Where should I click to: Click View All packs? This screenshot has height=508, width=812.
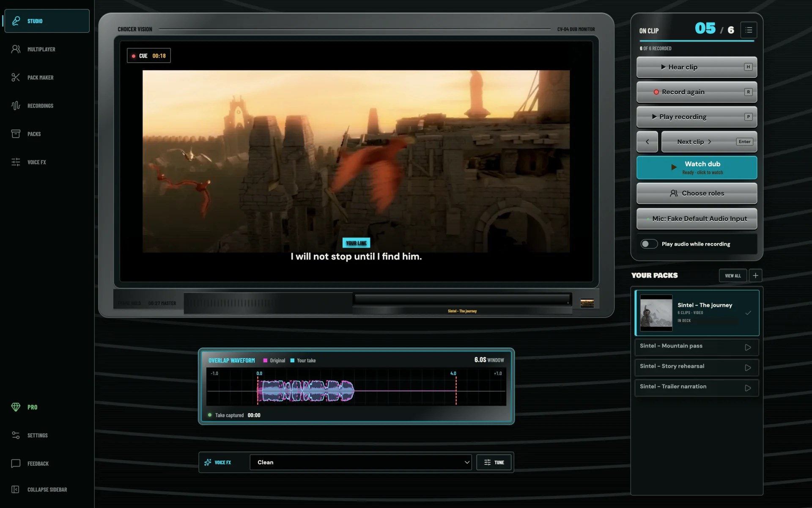(x=733, y=276)
